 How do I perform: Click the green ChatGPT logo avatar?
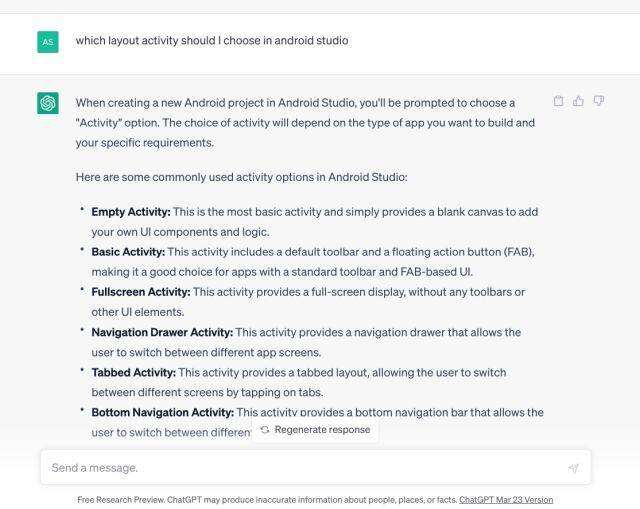coord(47,102)
